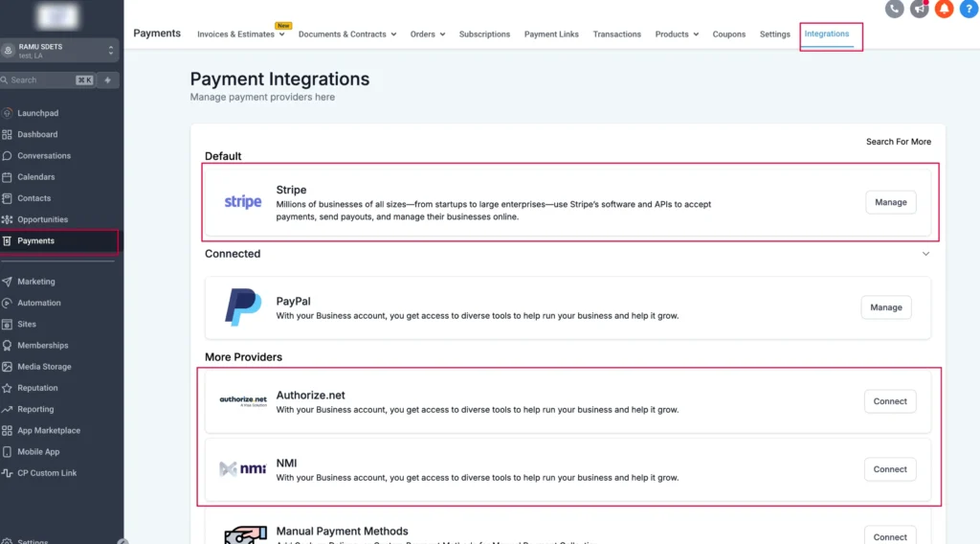Click the phone call icon
The image size is (980, 544).
(x=895, y=9)
